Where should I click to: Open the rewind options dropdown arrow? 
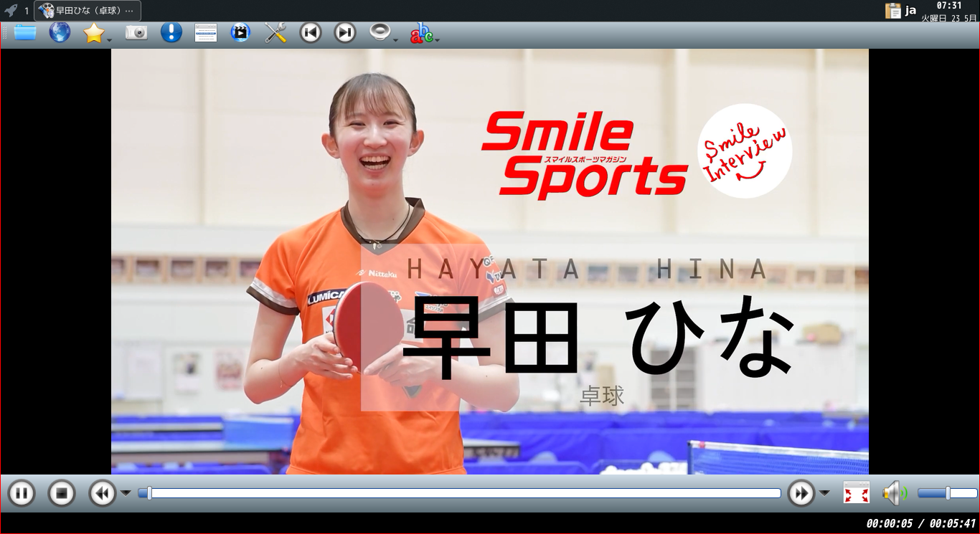click(126, 493)
